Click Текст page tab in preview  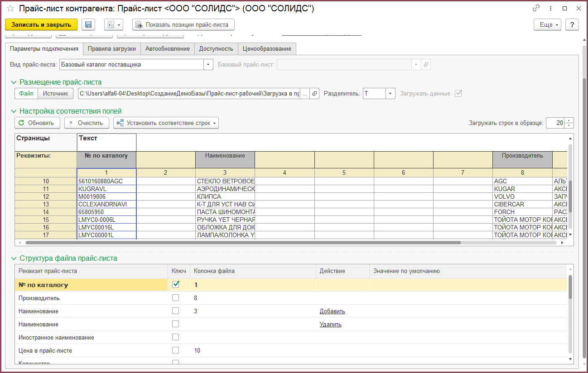106,142
